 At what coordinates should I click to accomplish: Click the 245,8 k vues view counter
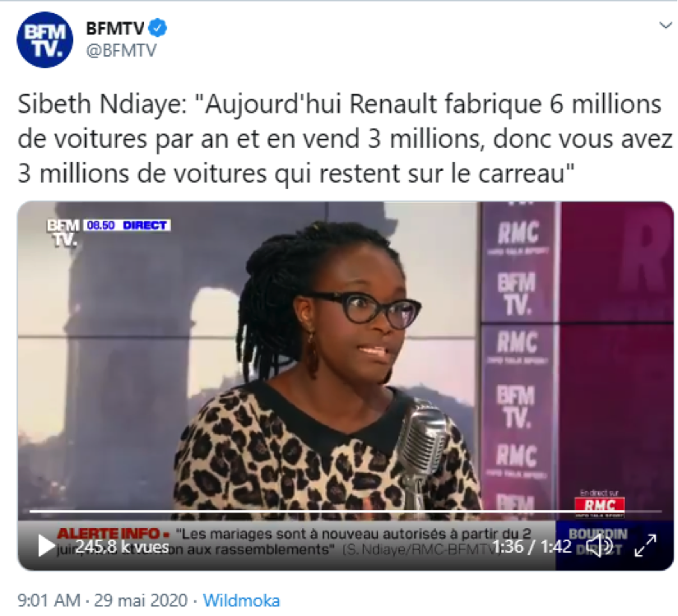pyautogui.click(x=122, y=547)
